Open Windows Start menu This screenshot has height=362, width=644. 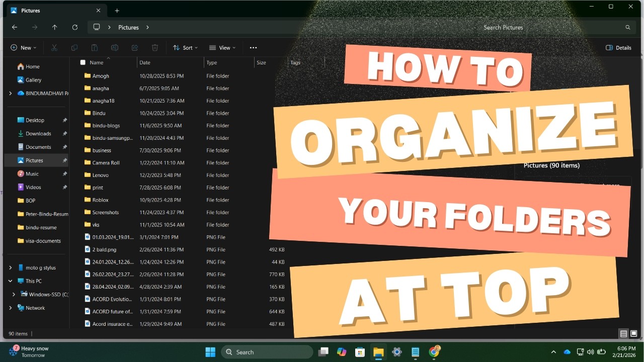210,352
